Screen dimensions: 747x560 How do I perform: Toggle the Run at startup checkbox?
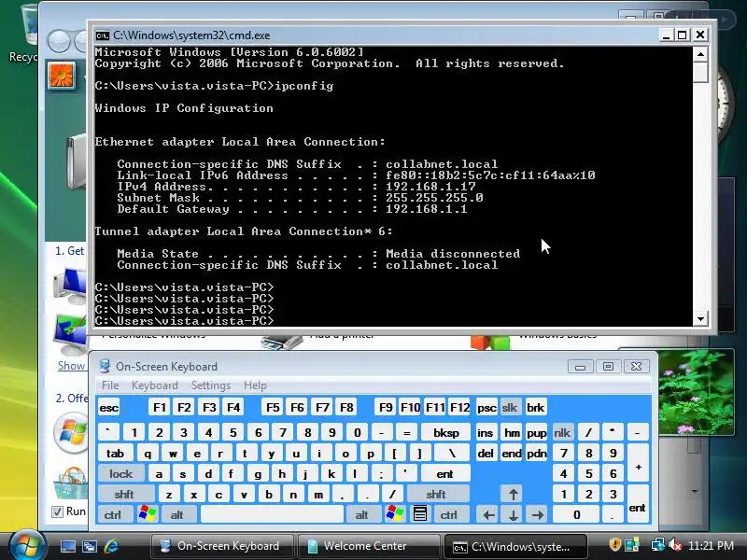(57, 511)
